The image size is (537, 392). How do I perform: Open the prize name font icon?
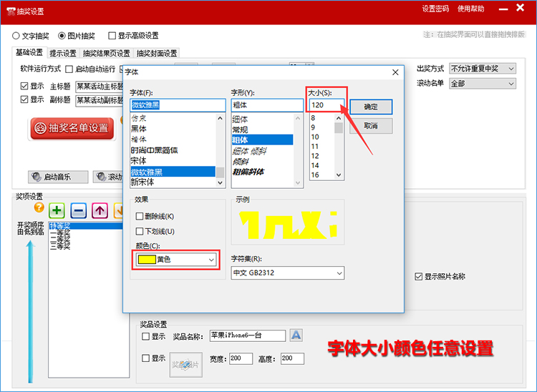[296, 335]
